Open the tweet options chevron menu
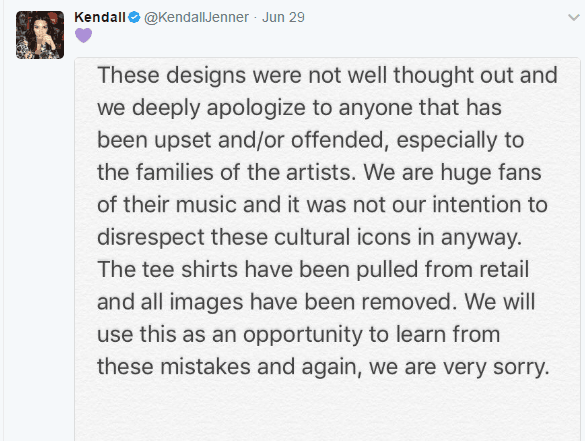This screenshot has width=585, height=441. point(573,17)
